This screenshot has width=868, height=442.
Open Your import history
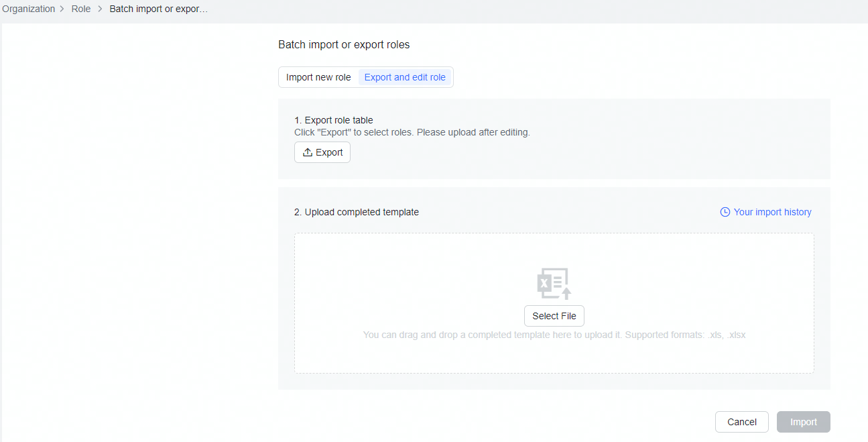pos(771,211)
